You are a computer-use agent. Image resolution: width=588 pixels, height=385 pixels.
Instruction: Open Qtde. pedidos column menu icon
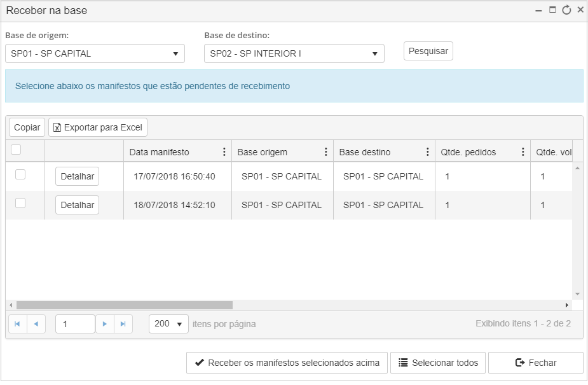pos(523,151)
